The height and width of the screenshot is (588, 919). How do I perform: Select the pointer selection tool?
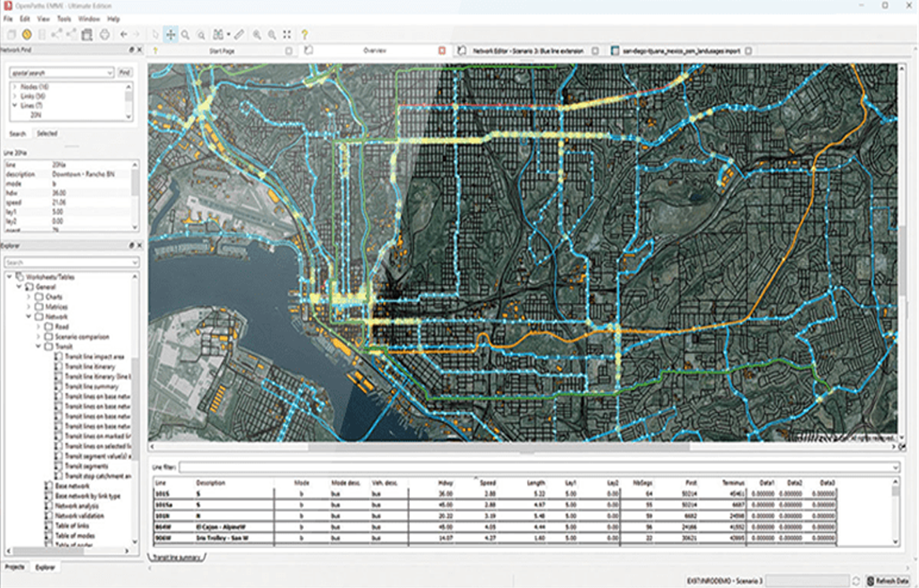156,35
